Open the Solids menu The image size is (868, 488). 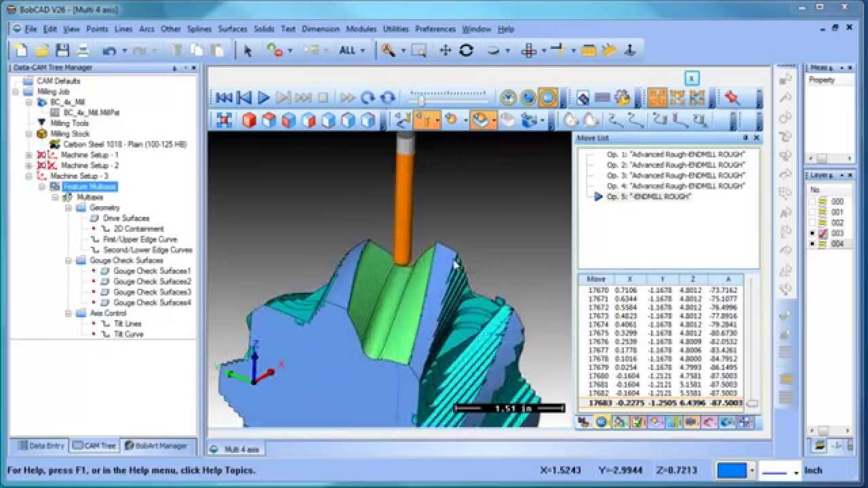pos(264,29)
